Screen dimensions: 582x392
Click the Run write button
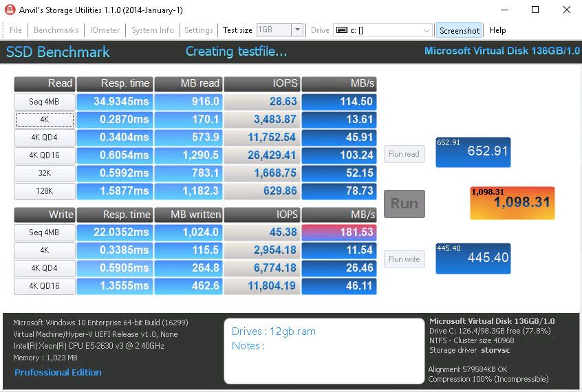(x=404, y=259)
